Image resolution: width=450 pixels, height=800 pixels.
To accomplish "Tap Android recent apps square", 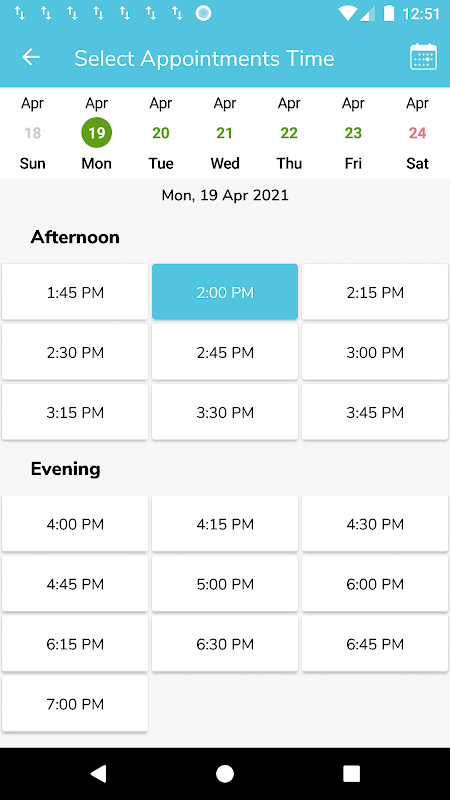I will pos(352,773).
